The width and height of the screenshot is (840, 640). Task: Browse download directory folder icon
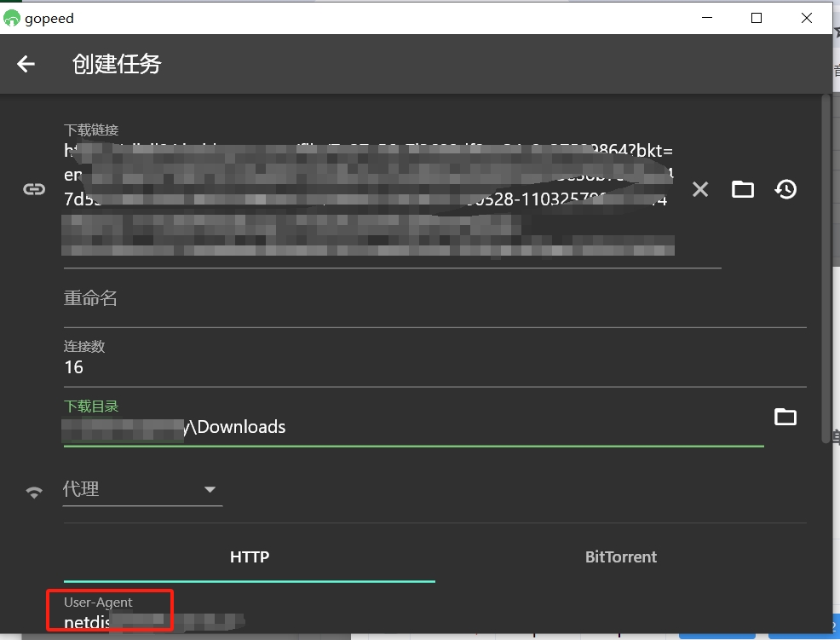(x=785, y=417)
